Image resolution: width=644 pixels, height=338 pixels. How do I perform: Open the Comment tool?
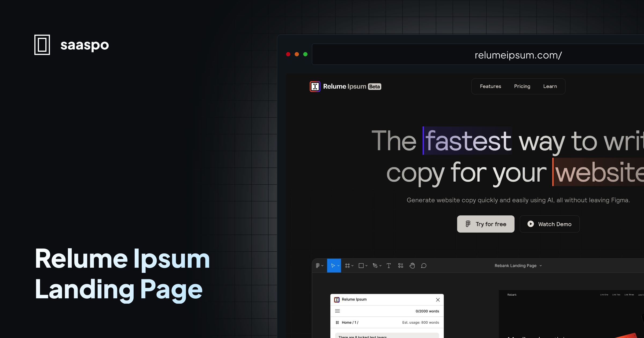pyautogui.click(x=423, y=266)
